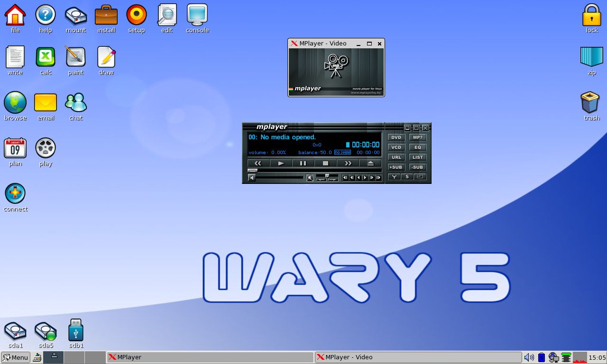The image size is (607, 364).
Task: Click the single right-arrow small seek button
Action: coord(365,178)
